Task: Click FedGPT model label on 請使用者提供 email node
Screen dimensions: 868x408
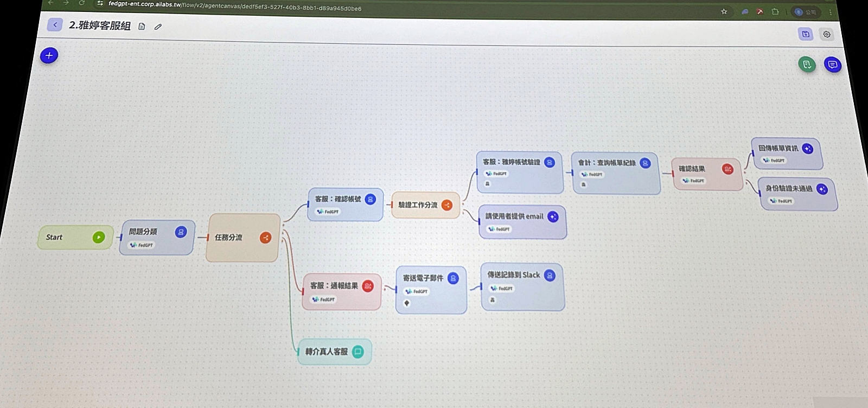Action: (499, 229)
